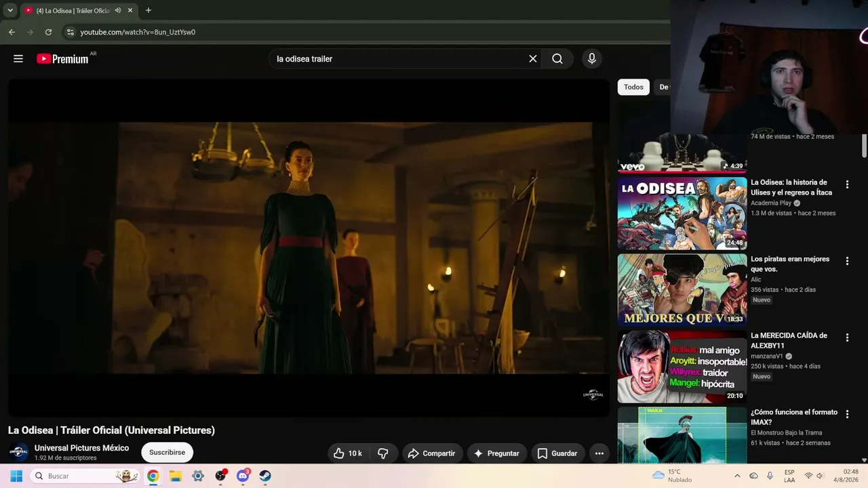Image resolution: width=868 pixels, height=488 pixels.
Task: Open the Academia Play 24:48 thumbnail
Action: coord(682,213)
